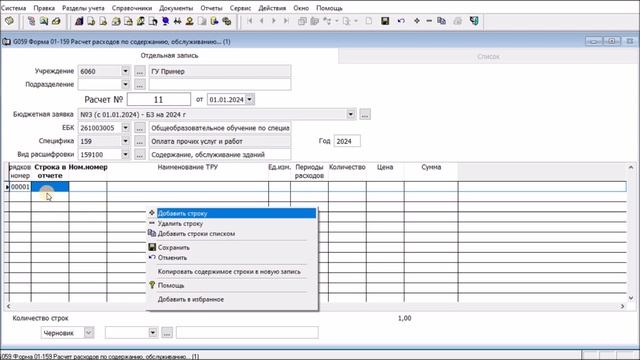Click the blue globe toolbar icon

(165, 21)
